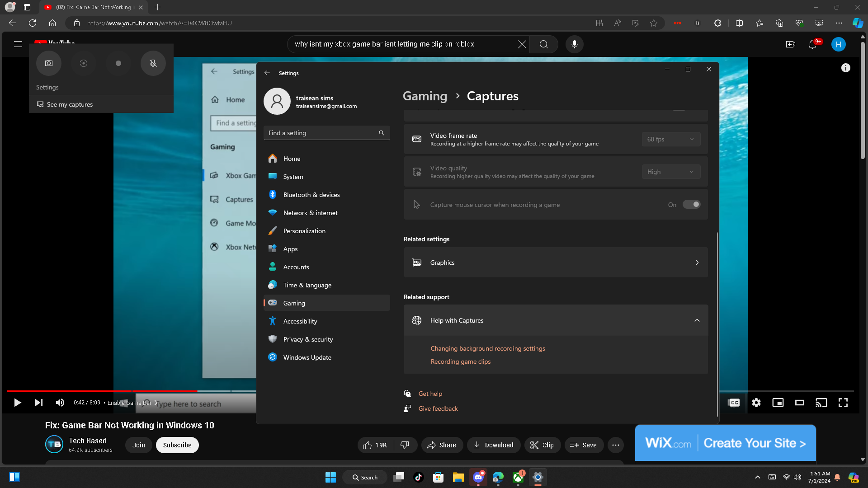Open YouTube account avatar menu
The width and height of the screenshot is (868, 488).
pyautogui.click(x=839, y=44)
